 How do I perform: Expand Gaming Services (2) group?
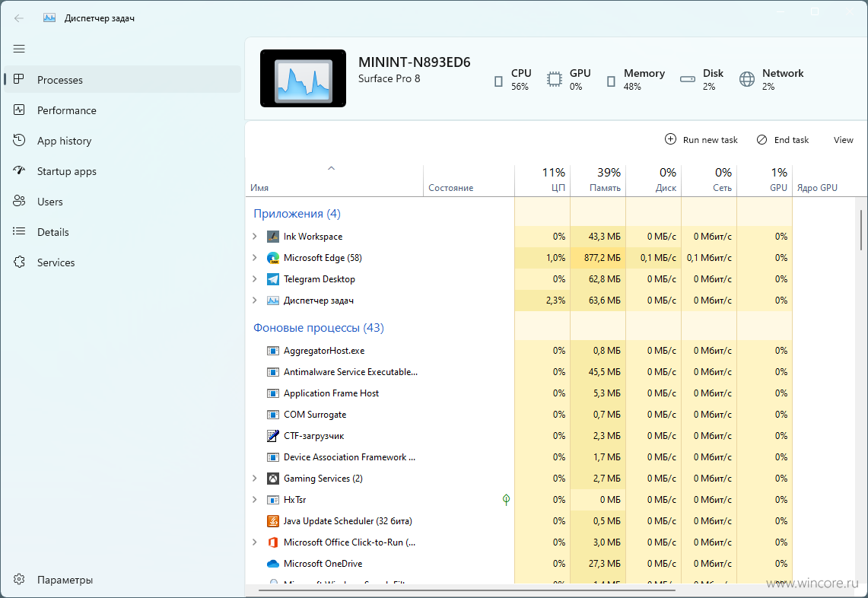(x=255, y=479)
